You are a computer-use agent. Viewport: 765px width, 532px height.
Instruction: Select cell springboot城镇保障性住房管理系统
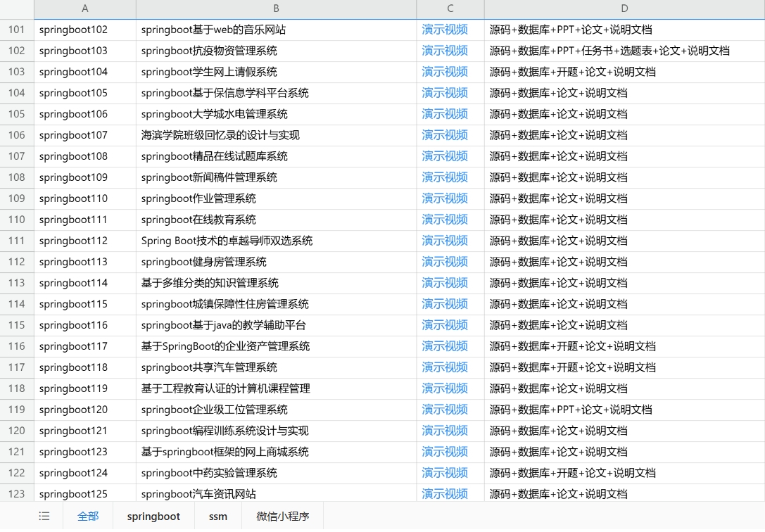pos(276,304)
